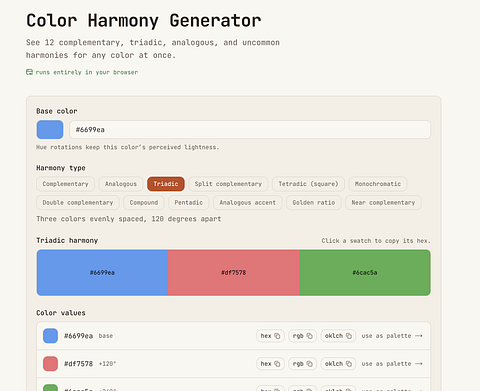
Task: Copy rgb value for #df7578 row
Action: click(302, 364)
